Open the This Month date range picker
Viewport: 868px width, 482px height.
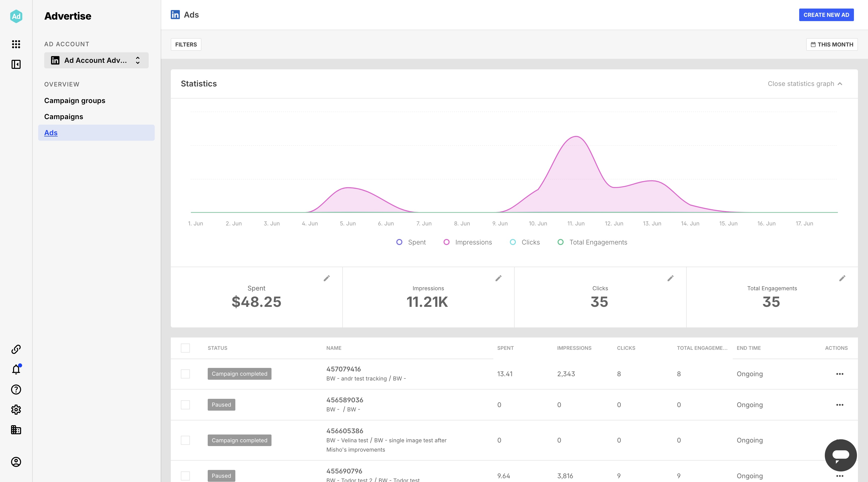click(832, 44)
